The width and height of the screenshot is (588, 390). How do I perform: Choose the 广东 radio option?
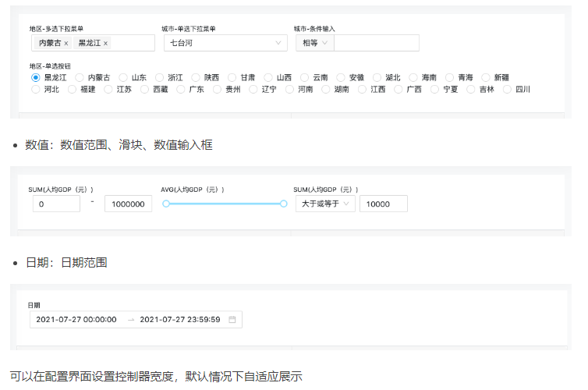coord(181,89)
